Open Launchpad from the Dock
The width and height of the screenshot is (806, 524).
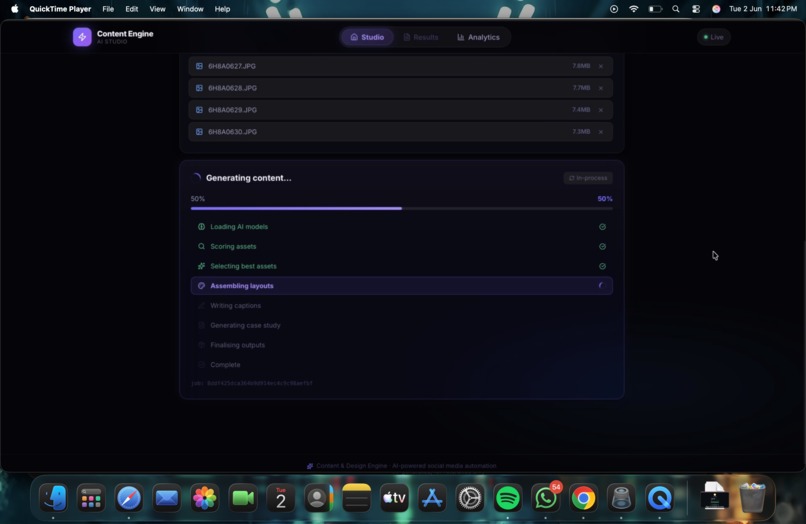click(x=91, y=498)
